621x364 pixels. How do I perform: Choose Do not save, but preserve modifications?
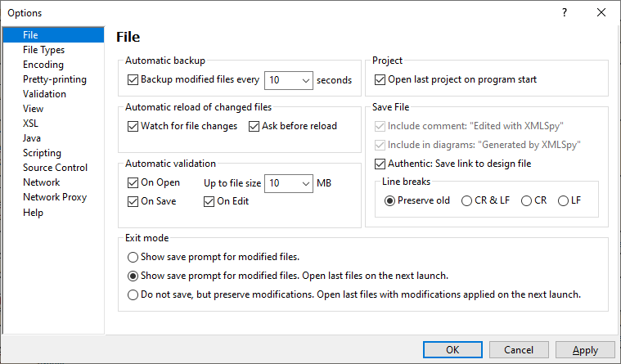tap(133, 295)
